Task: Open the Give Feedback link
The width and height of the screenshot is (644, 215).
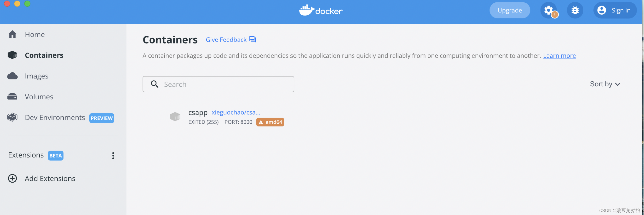Action: point(226,40)
